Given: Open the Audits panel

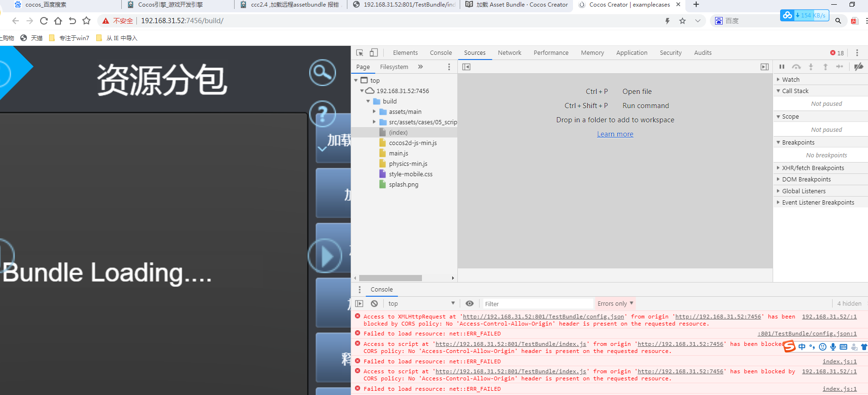Looking at the screenshot, I should pos(703,53).
